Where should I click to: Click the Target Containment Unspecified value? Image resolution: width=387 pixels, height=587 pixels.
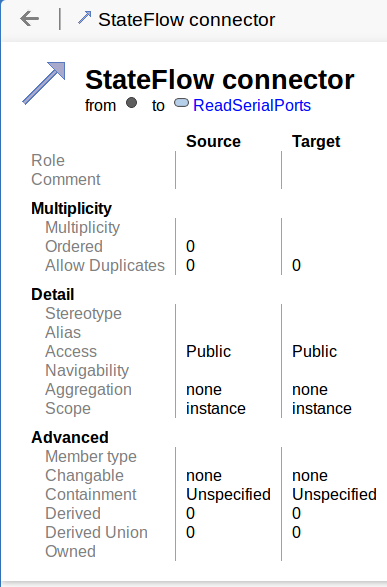(334, 495)
